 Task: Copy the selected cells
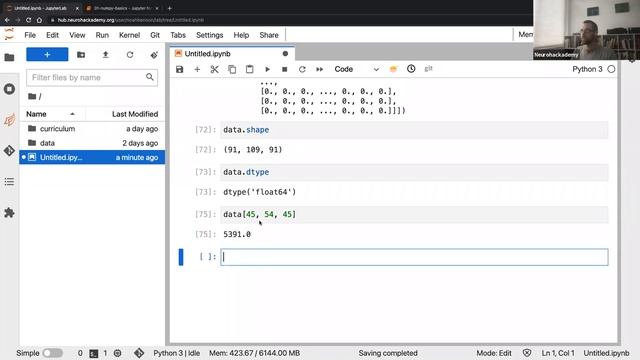pos(232,69)
